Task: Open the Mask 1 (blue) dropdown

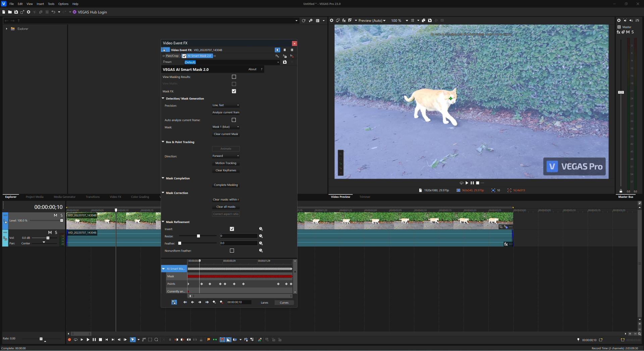Action: click(226, 127)
